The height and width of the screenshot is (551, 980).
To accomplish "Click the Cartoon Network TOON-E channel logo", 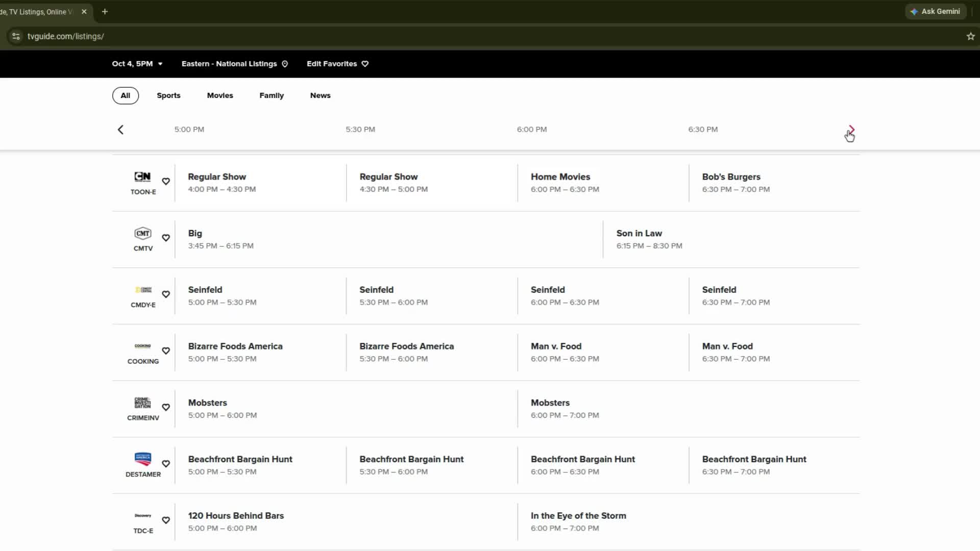I will point(142,177).
